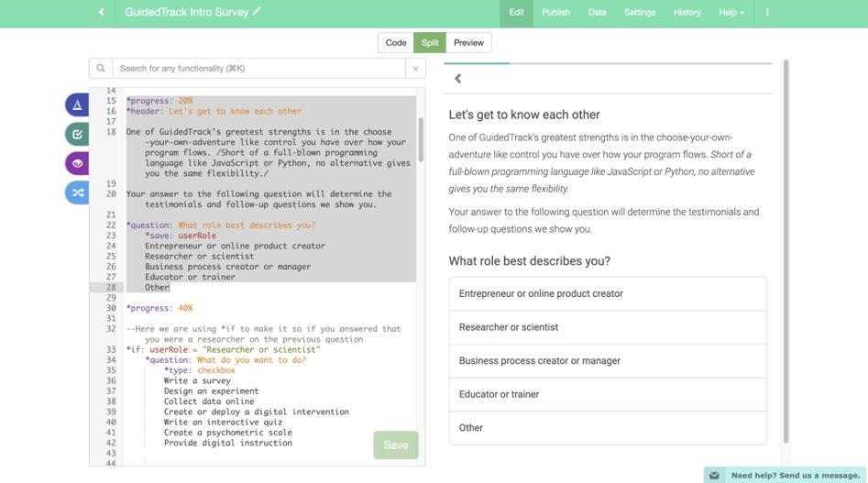Open the blue shuffle branching toolbox
Screen dimensions: 868x483
coord(77,192)
